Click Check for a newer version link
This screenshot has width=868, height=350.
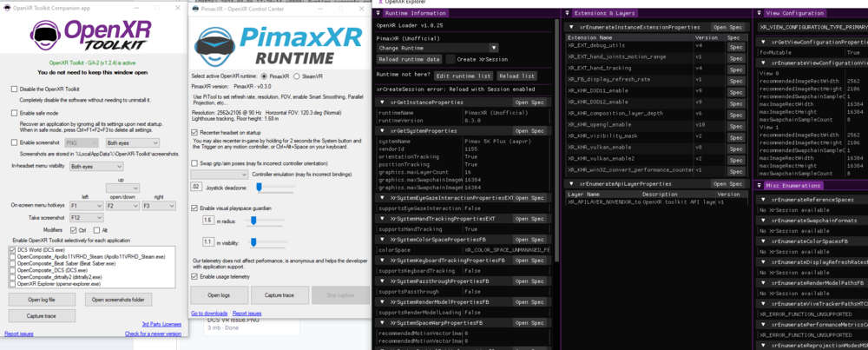click(x=153, y=334)
